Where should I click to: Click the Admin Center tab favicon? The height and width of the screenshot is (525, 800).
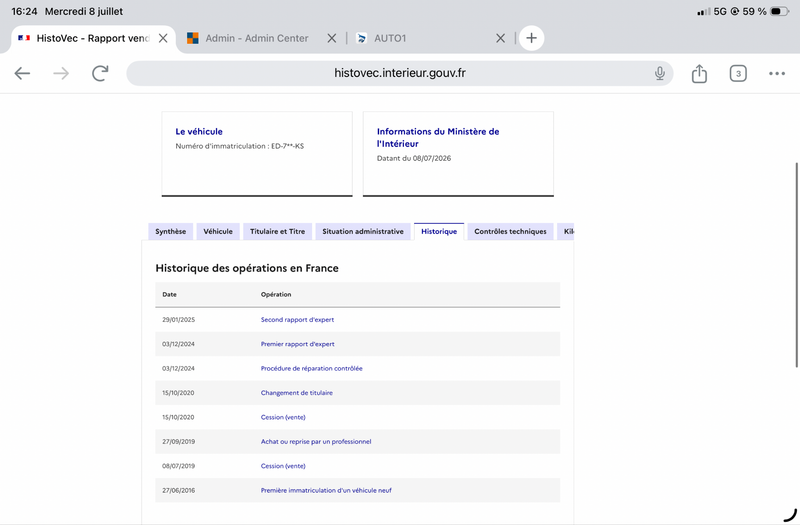pyautogui.click(x=192, y=38)
